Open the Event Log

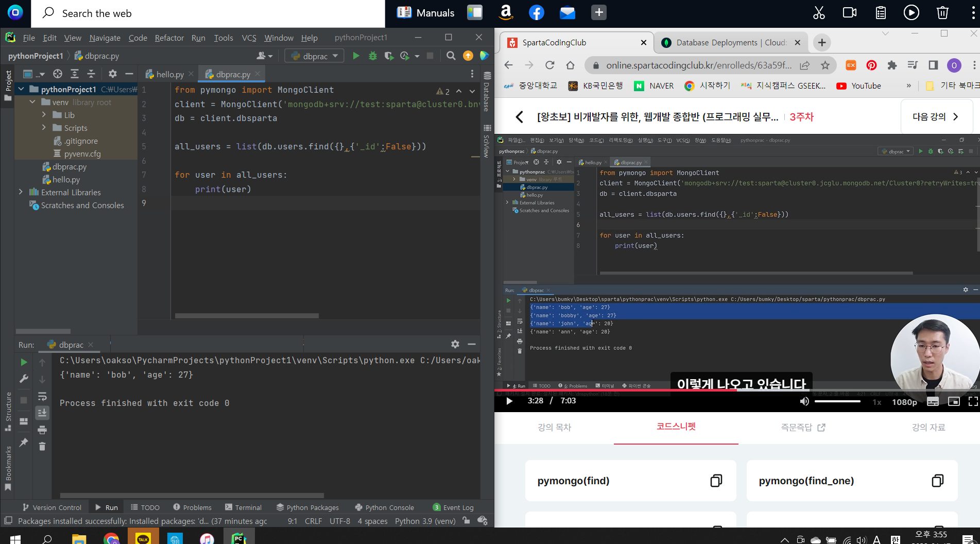point(453,507)
